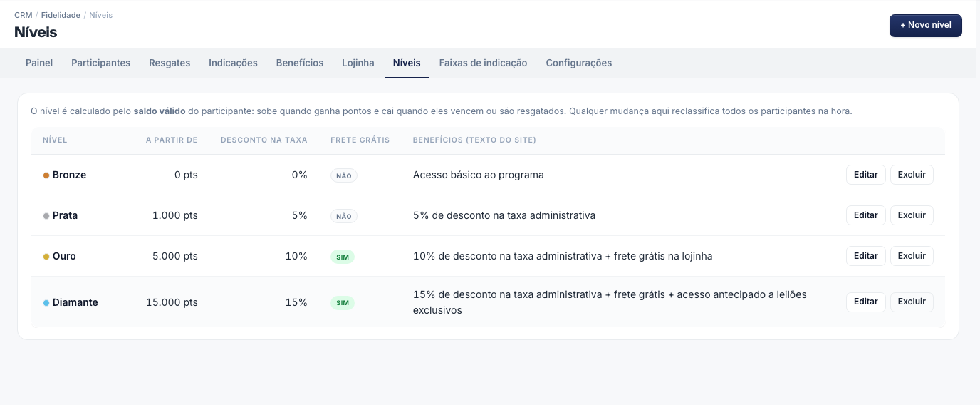980x405 pixels.
Task: Select the Benefícios tab
Action: point(300,63)
